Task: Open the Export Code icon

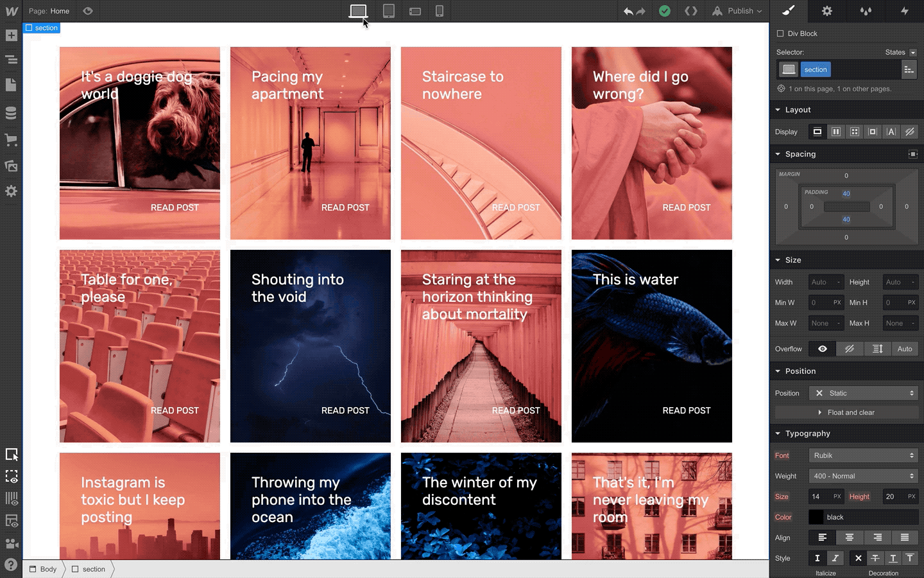Action: tap(691, 11)
